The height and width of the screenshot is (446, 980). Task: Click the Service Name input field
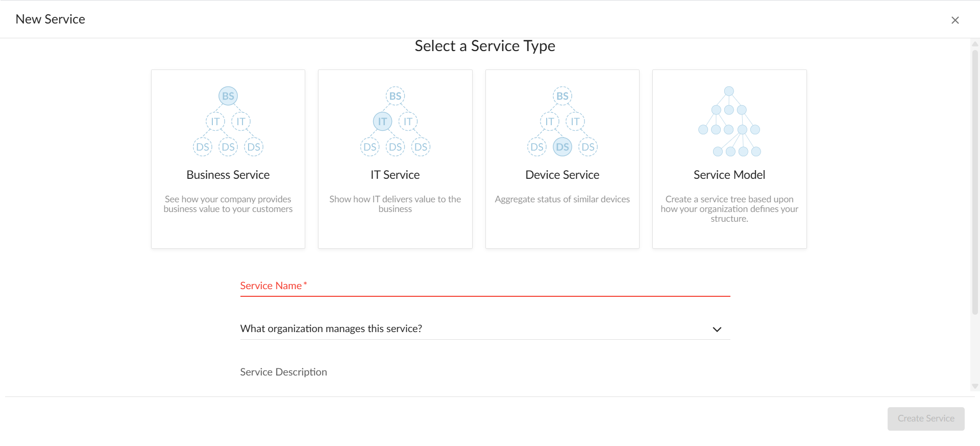(485, 286)
